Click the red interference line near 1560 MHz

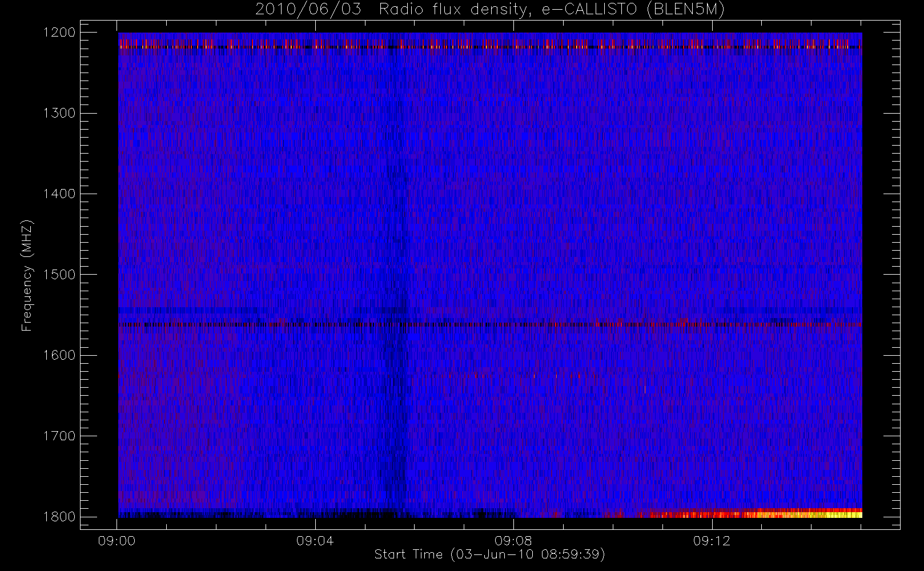[490, 324]
